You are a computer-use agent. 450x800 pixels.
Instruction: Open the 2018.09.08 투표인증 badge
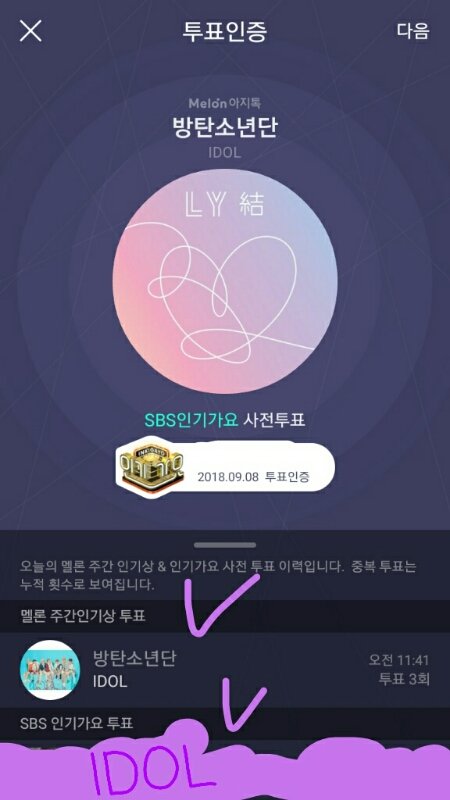(225, 466)
